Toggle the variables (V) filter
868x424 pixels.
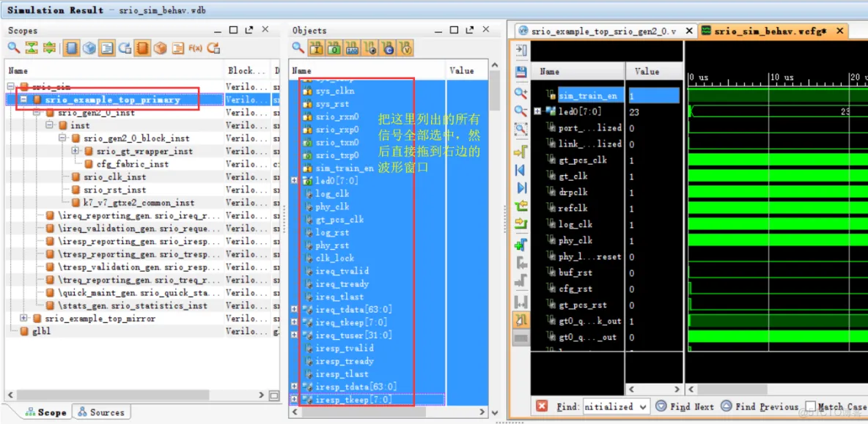coord(405,48)
